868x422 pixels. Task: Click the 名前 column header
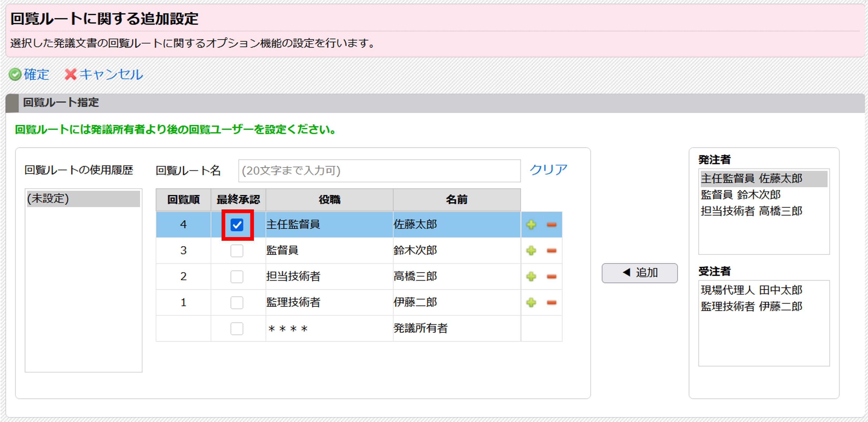[457, 200]
